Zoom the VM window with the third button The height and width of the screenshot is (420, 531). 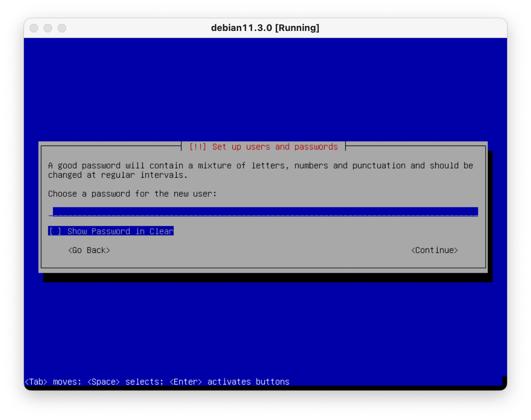click(62, 28)
